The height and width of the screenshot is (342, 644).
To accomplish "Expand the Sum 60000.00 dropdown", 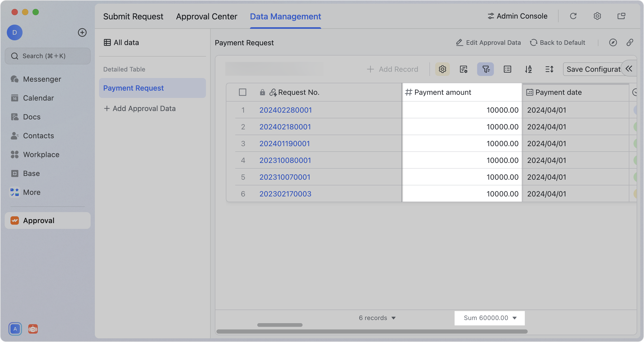I will click(x=490, y=318).
